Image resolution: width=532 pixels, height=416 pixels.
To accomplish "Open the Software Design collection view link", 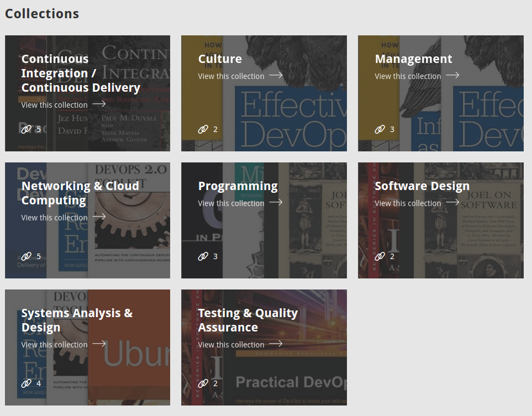I will pos(408,203).
